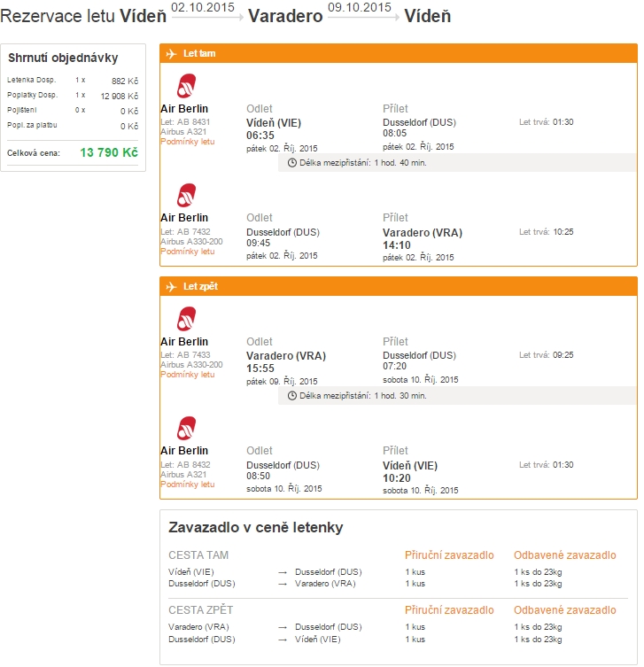Click the arrow icon for Dusseldorf to Varadero in CESTA TAM
This screenshot has width=644, height=667.
283,584
